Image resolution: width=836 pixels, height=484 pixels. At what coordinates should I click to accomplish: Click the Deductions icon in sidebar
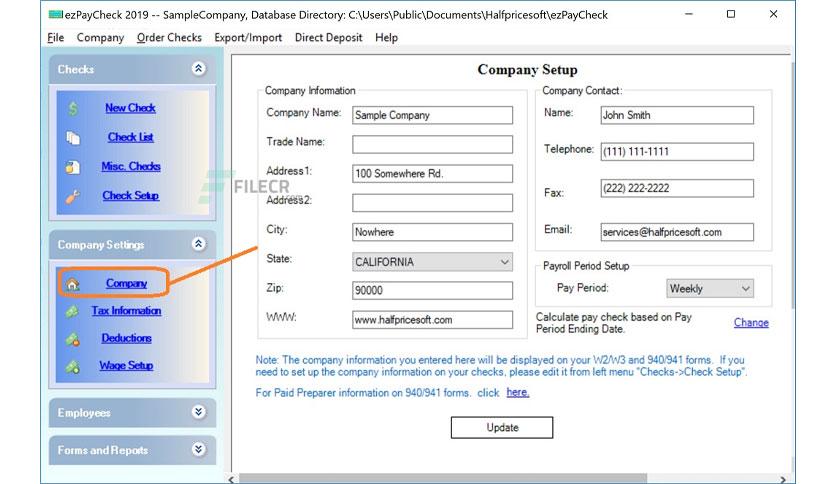73,339
